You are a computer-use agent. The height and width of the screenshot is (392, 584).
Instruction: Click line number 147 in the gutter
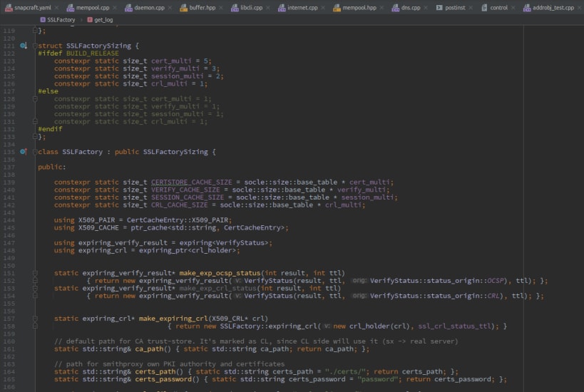[9, 243]
